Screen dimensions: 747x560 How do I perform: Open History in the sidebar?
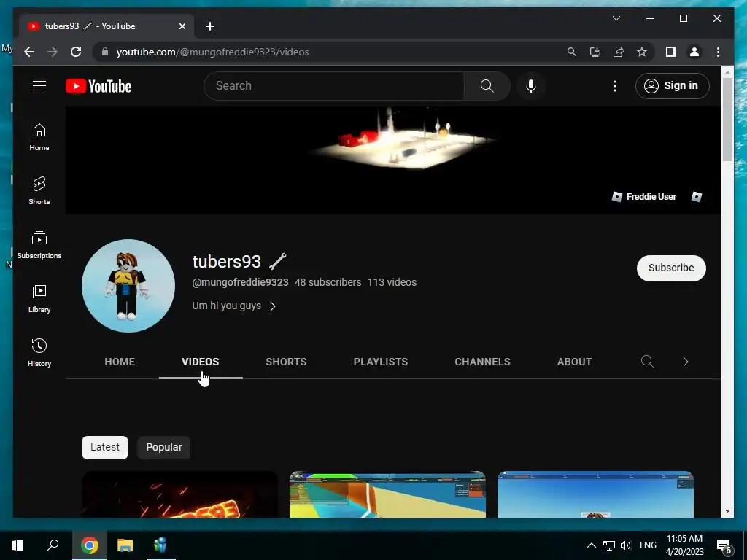(39, 353)
